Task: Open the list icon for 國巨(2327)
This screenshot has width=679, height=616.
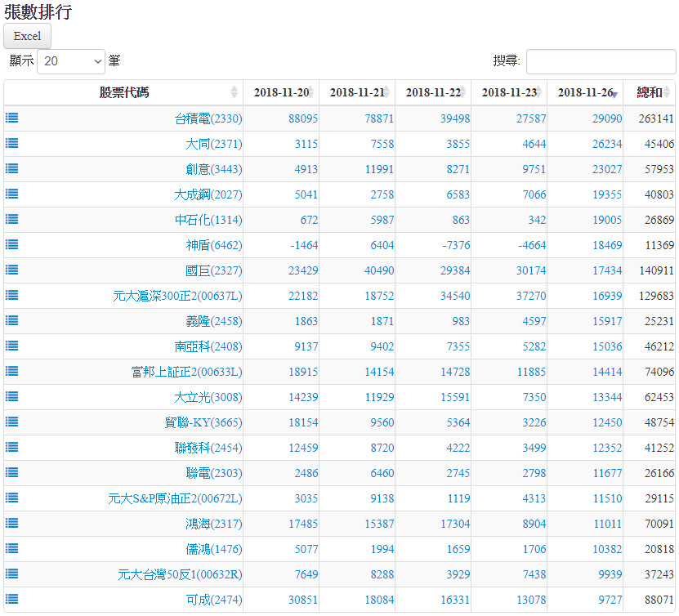Action: tap(12, 270)
